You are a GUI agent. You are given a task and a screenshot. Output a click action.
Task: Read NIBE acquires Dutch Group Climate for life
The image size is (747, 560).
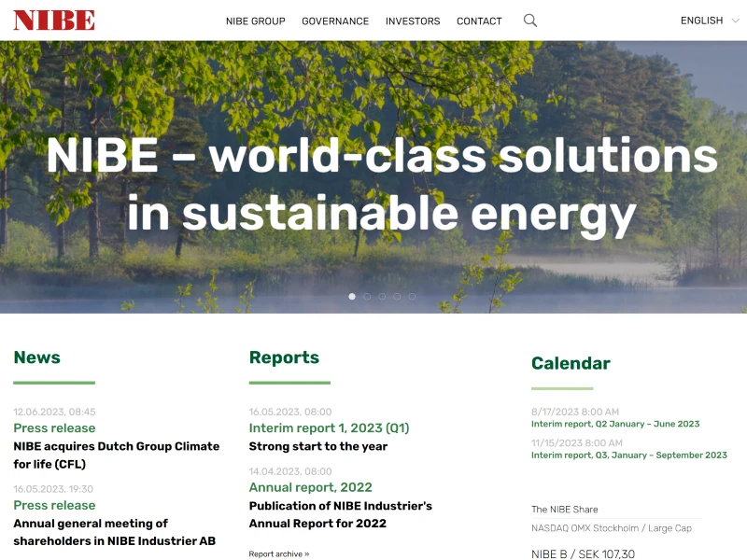pos(116,455)
